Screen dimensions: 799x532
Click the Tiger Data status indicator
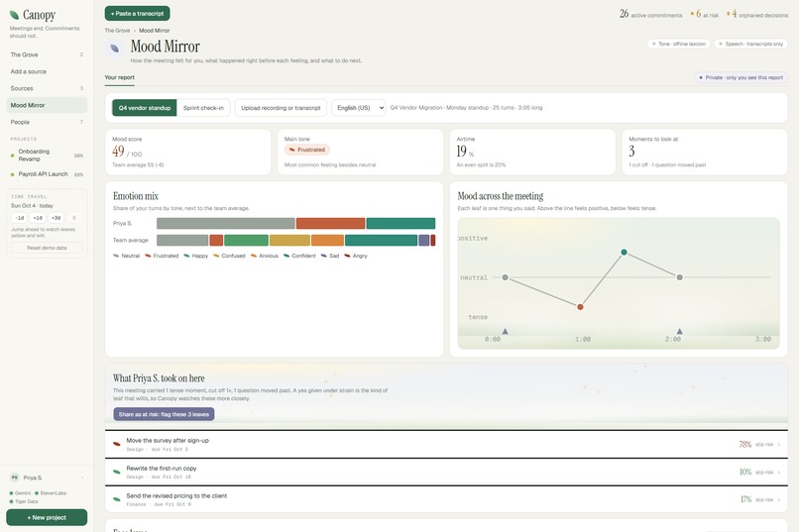coord(24,501)
